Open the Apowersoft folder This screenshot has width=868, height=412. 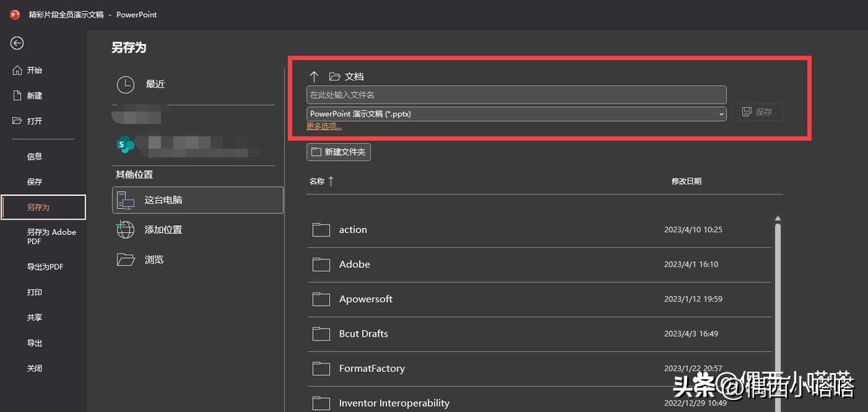coord(366,299)
